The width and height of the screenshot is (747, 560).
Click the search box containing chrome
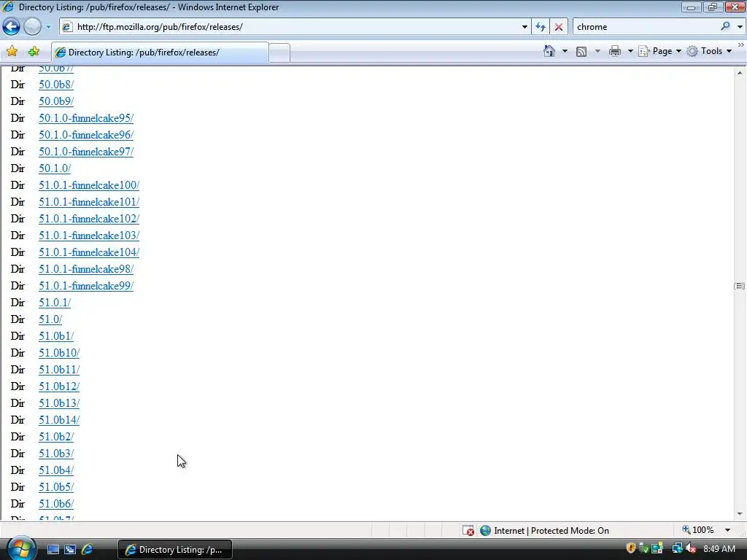pos(646,27)
